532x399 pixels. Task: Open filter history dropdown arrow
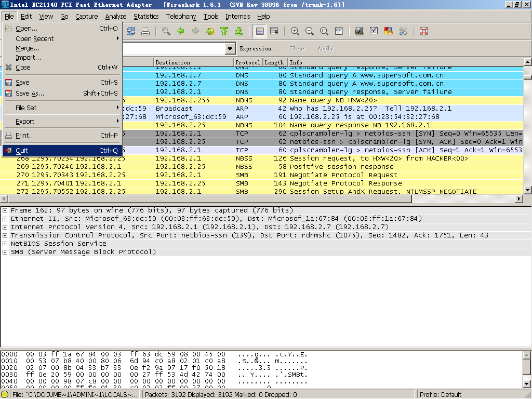[x=230, y=48]
